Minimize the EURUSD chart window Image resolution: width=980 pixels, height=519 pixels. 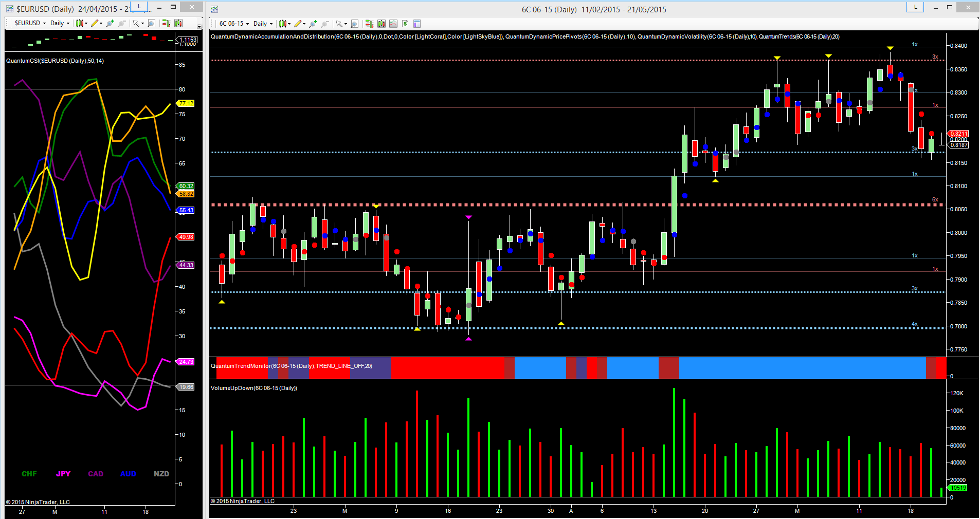click(x=160, y=7)
